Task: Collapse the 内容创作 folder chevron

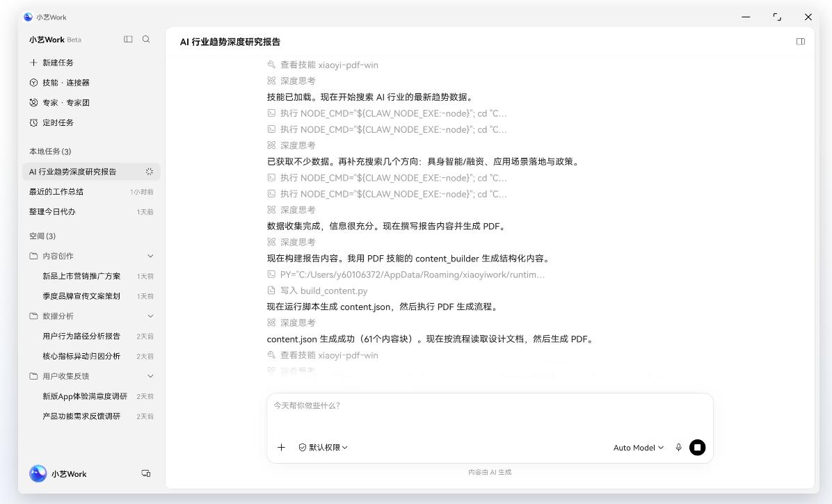Action: (x=150, y=256)
